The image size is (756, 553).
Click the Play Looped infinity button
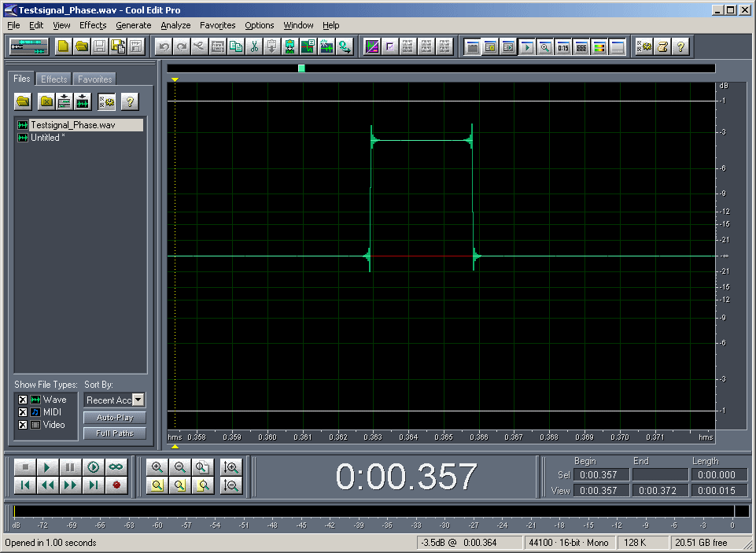(x=116, y=467)
